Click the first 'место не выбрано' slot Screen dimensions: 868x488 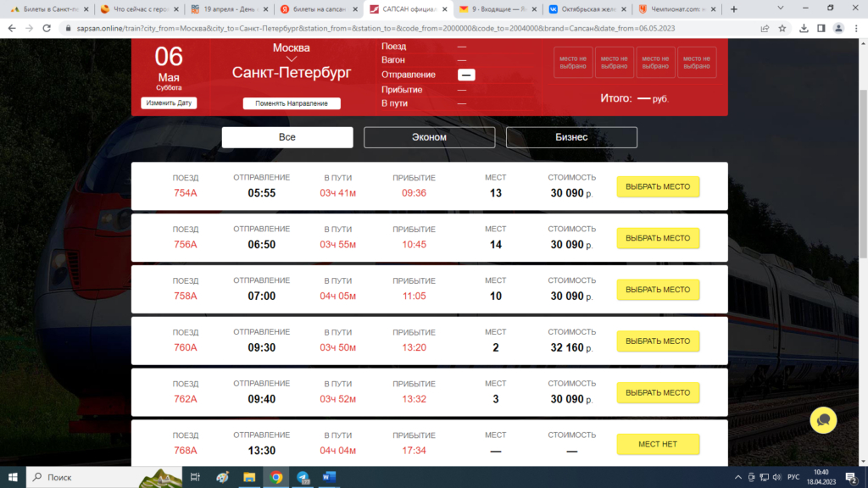click(573, 62)
